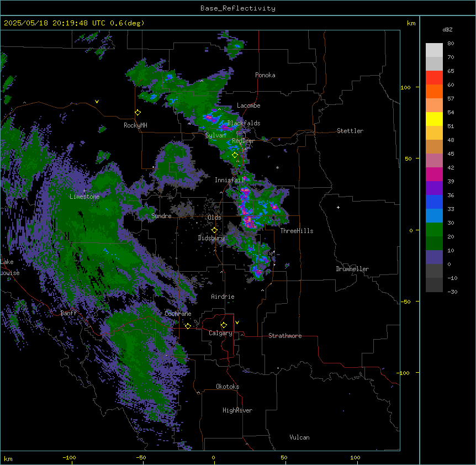Click the Sundre city label
The image size is (476, 465).
click(161, 216)
